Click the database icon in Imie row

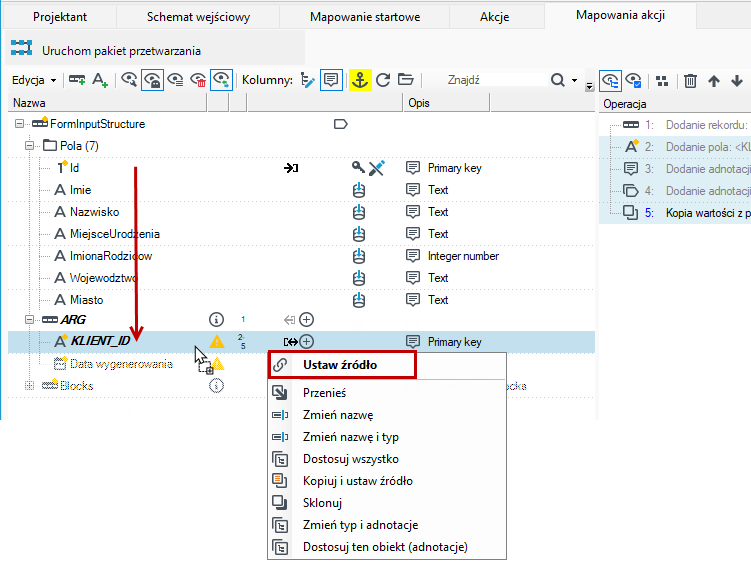coord(359,190)
